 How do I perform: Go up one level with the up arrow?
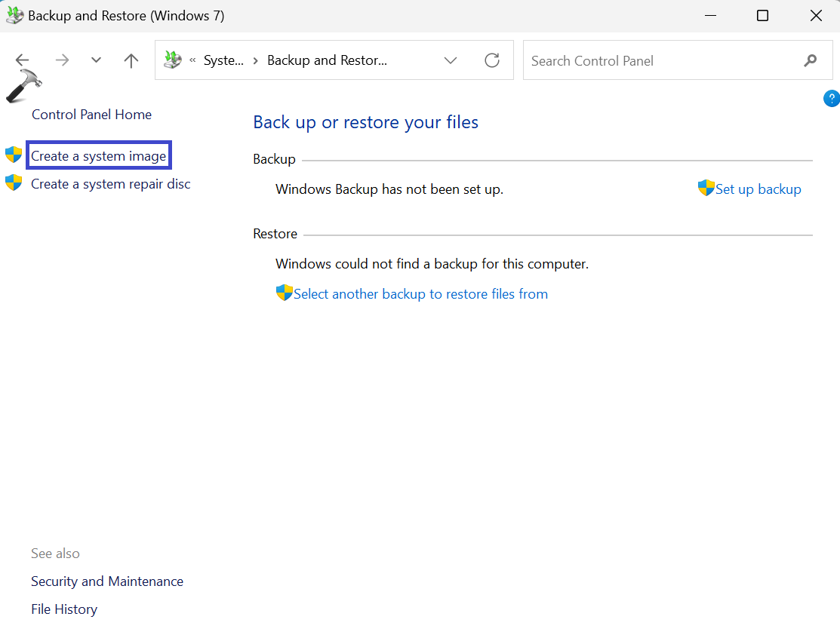point(131,60)
